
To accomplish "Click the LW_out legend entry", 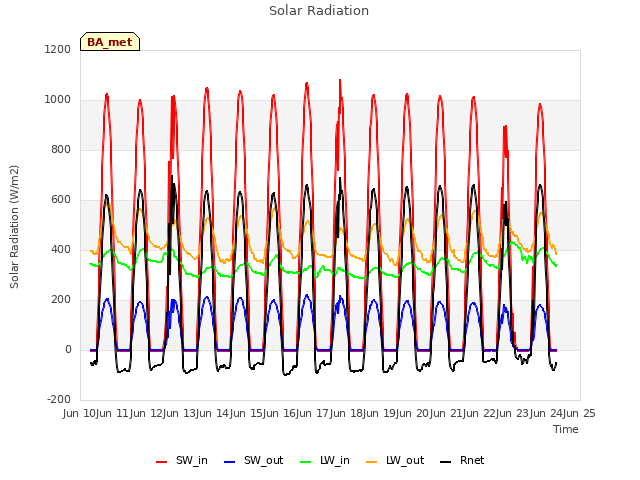I will [x=395, y=460].
